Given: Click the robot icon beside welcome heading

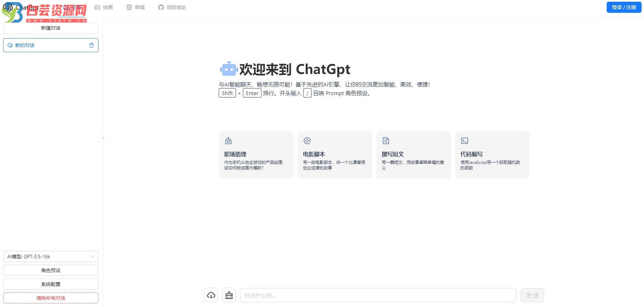Looking at the screenshot, I should [x=229, y=69].
